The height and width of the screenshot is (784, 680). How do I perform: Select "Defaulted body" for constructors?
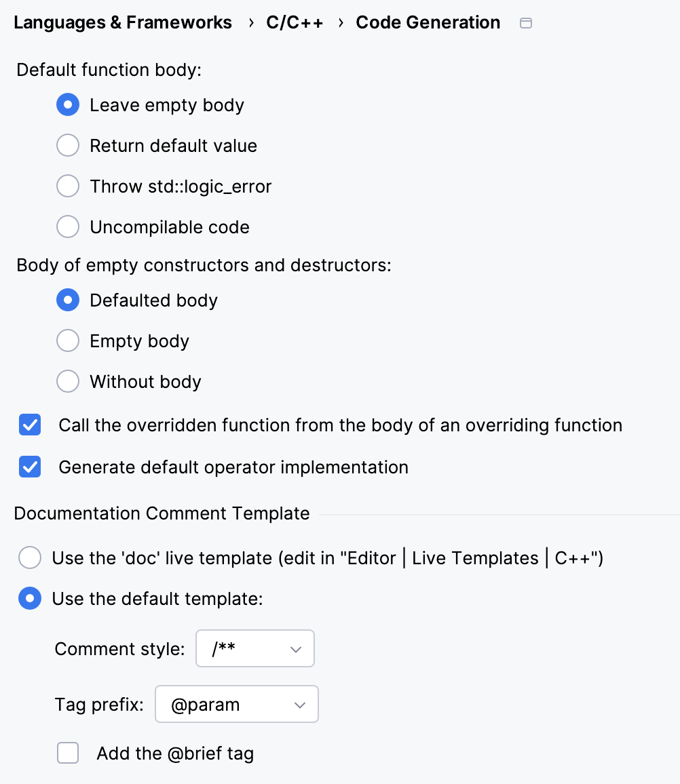[68, 300]
